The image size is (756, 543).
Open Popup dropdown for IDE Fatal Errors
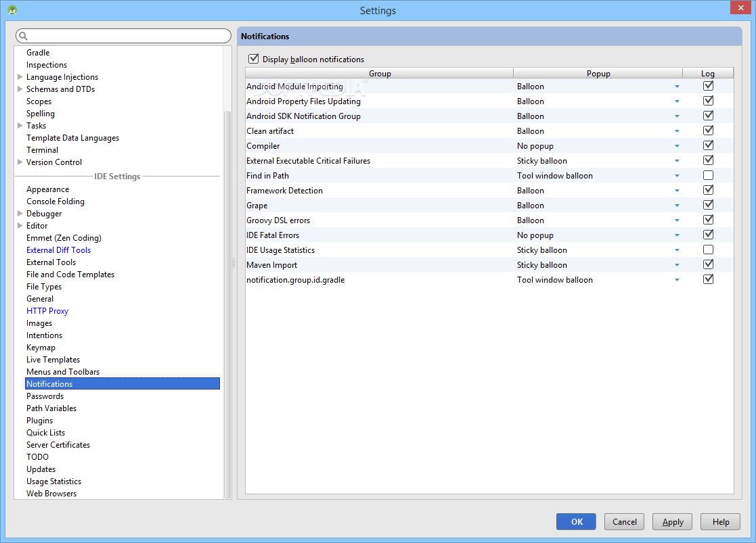coord(677,235)
